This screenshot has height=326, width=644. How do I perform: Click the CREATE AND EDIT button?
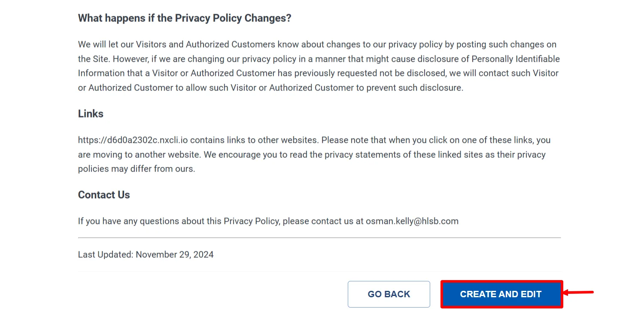tap(501, 294)
